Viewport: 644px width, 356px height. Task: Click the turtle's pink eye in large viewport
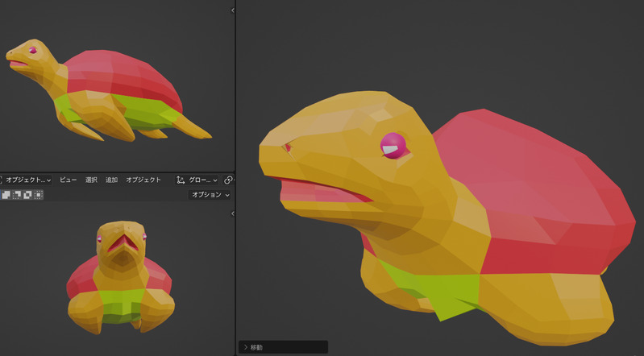pos(393,145)
